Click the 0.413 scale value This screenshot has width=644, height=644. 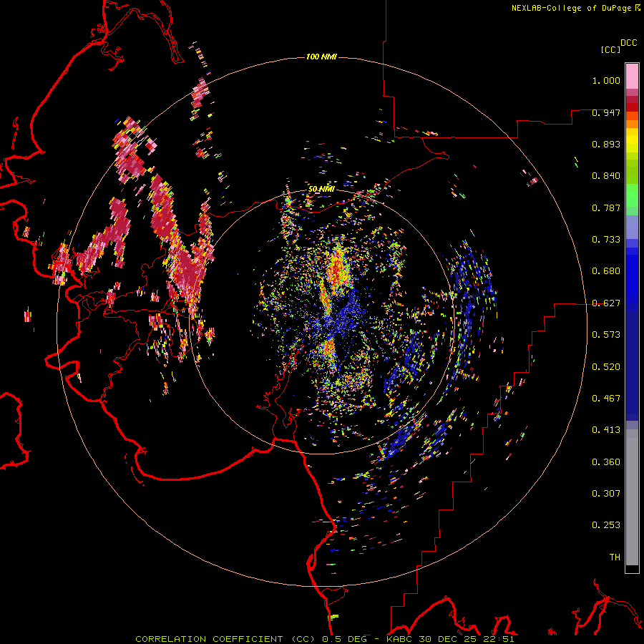click(x=606, y=430)
